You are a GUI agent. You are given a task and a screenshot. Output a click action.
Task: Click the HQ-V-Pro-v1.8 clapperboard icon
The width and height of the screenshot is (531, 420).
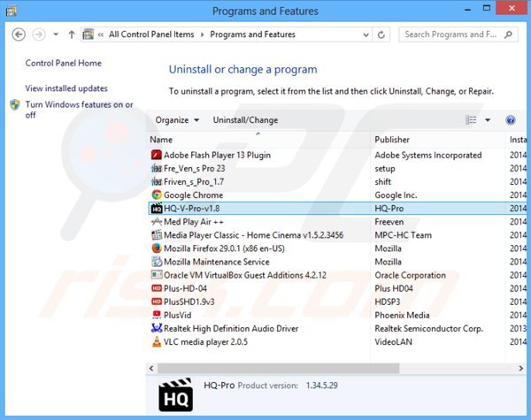tap(156, 208)
